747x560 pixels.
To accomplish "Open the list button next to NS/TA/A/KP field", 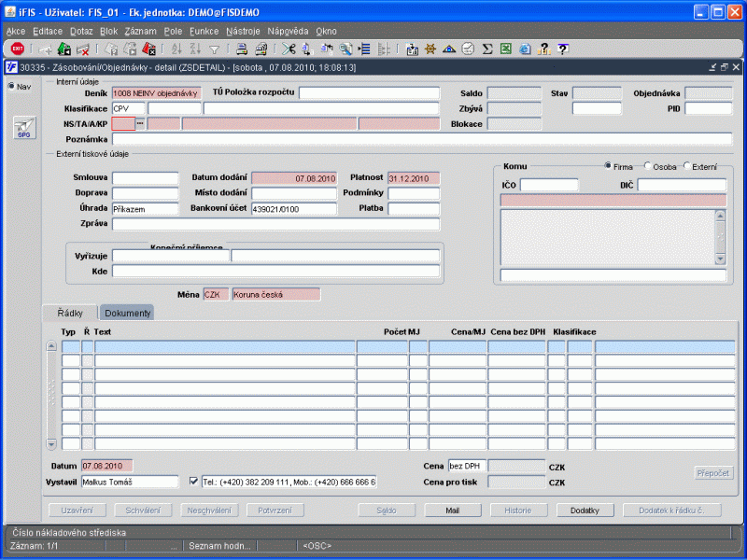I will click(x=141, y=123).
